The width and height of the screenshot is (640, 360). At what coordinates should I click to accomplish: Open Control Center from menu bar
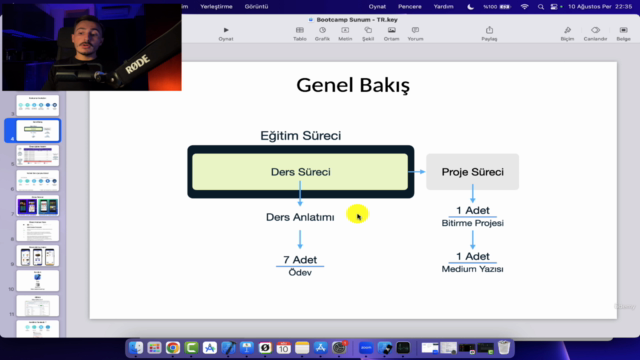click(554, 7)
